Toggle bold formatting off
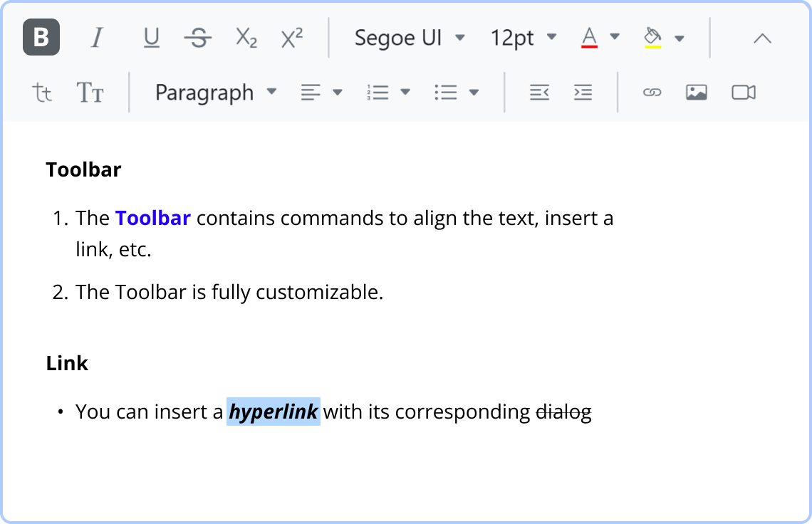The width and height of the screenshot is (812, 524). (x=41, y=38)
